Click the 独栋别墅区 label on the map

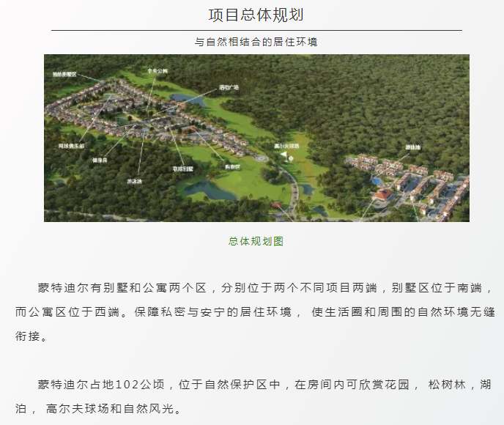(64, 74)
